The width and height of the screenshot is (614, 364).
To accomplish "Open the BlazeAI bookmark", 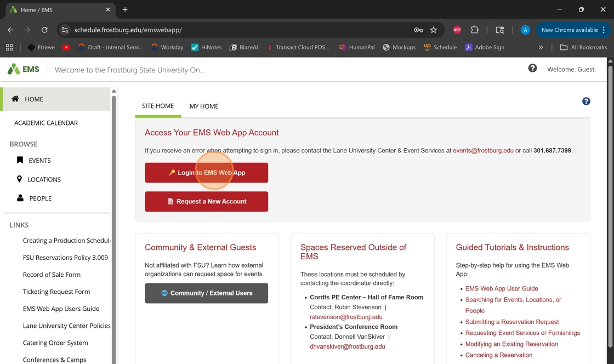I will tap(243, 47).
